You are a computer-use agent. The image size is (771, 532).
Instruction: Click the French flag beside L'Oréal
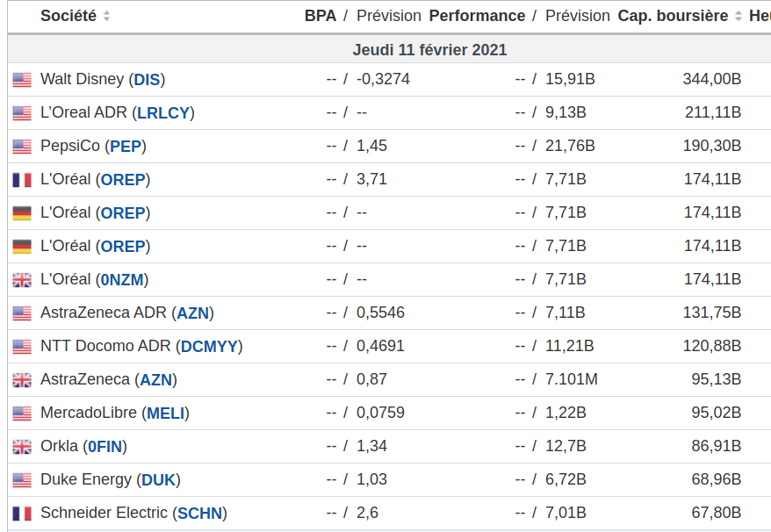22,180
